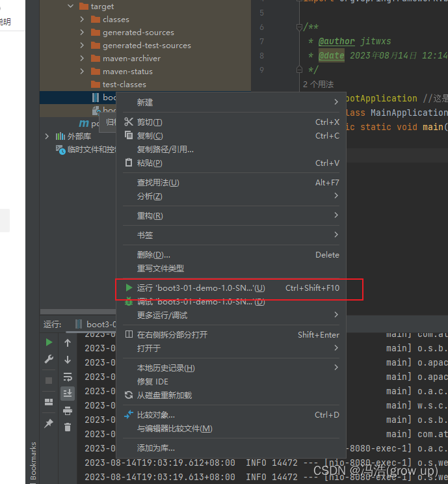Open the 新建 submenu arrow

pyautogui.click(x=336, y=102)
